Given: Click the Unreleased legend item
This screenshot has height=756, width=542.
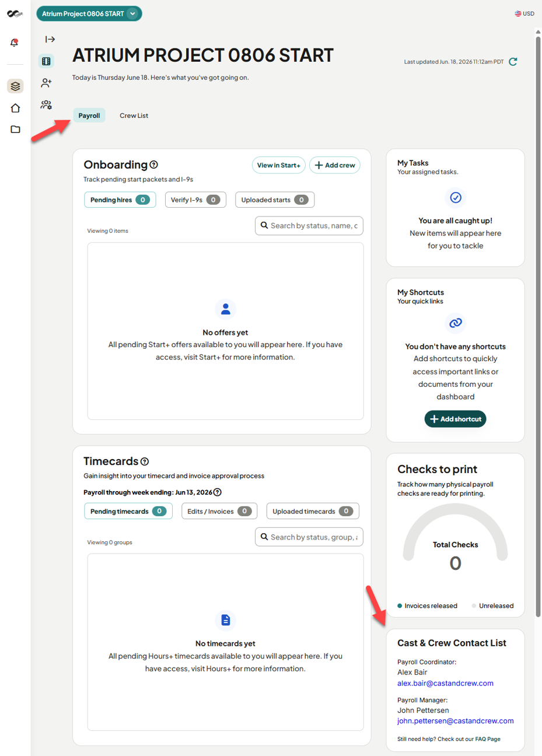Looking at the screenshot, I should 492,605.
